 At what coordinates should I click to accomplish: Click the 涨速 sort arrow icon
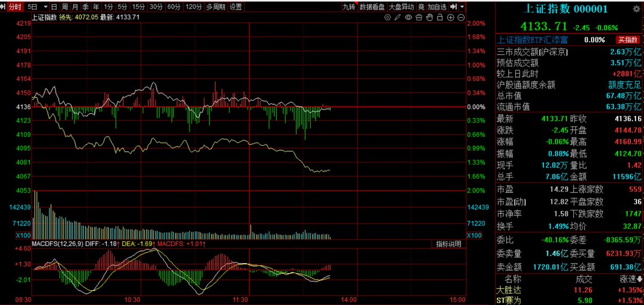(x=640, y=279)
